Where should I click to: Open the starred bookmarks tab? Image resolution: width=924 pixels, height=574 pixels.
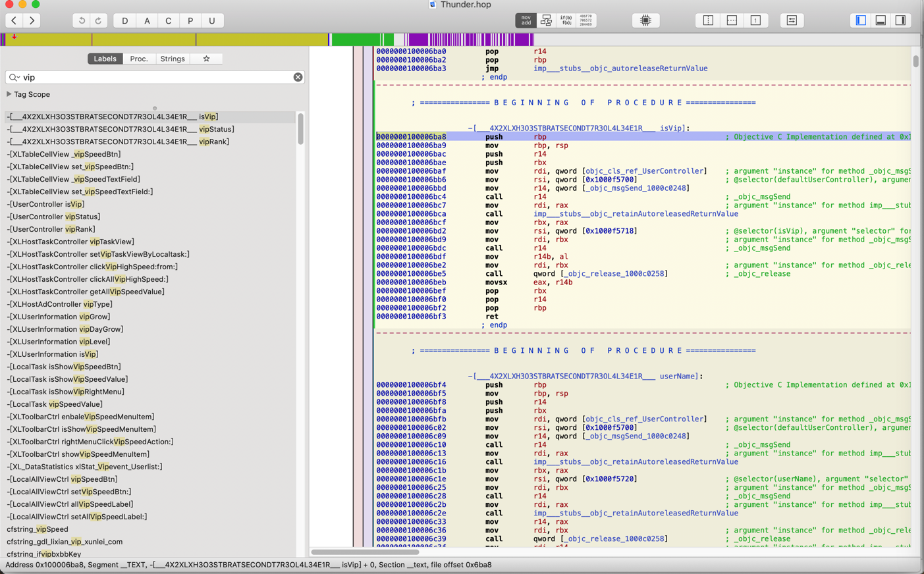click(206, 59)
